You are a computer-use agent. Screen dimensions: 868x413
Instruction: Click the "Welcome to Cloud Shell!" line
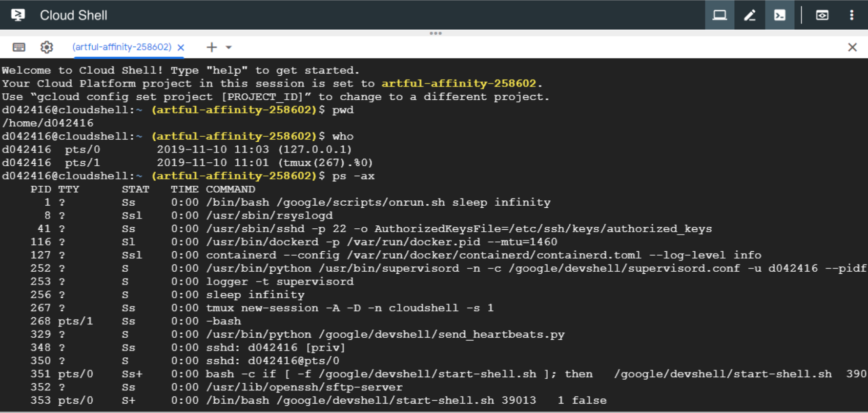coord(181,70)
